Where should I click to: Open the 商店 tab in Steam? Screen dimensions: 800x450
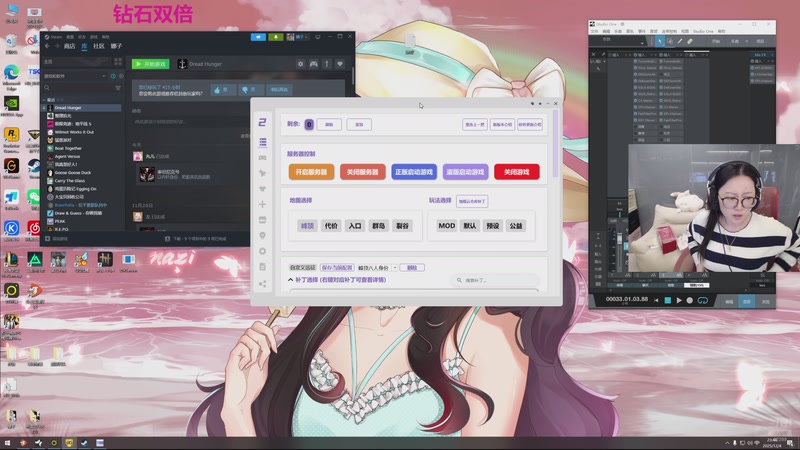[69, 46]
